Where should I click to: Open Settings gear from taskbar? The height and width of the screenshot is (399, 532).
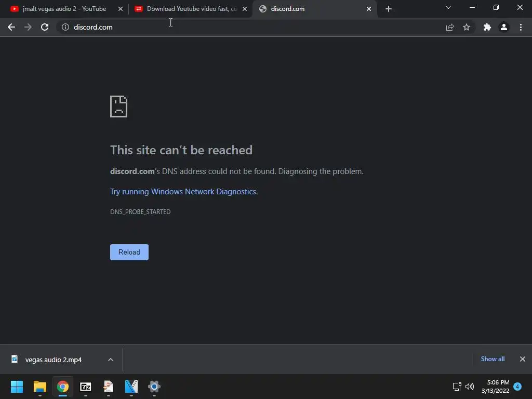[x=154, y=387]
